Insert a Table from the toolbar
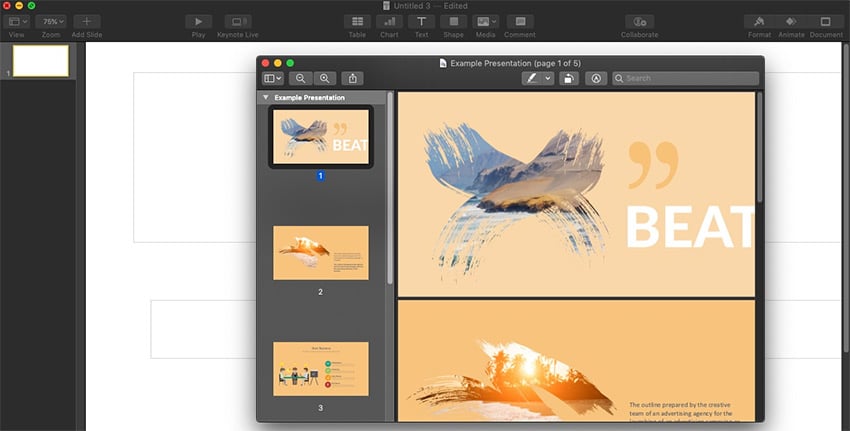The width and height of the screenshot is (850, 431). click(356, 21)
